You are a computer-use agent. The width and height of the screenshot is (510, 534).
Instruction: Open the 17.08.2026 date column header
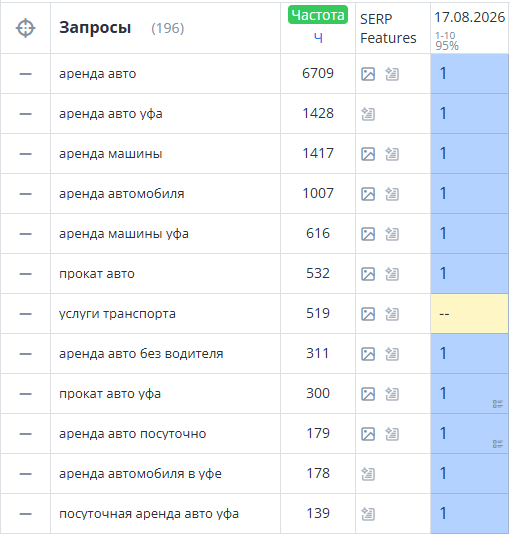469,17
